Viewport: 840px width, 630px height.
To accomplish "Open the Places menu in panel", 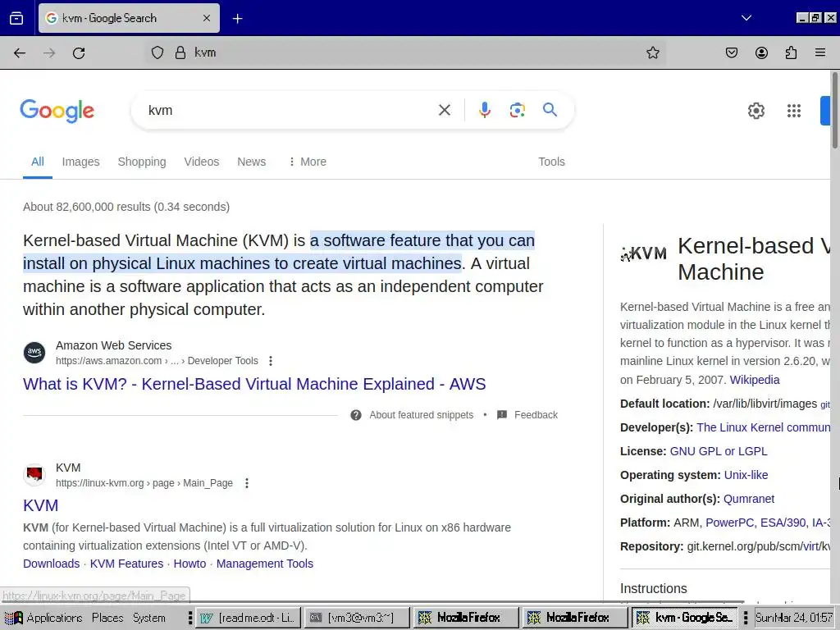I will point(107,618).
